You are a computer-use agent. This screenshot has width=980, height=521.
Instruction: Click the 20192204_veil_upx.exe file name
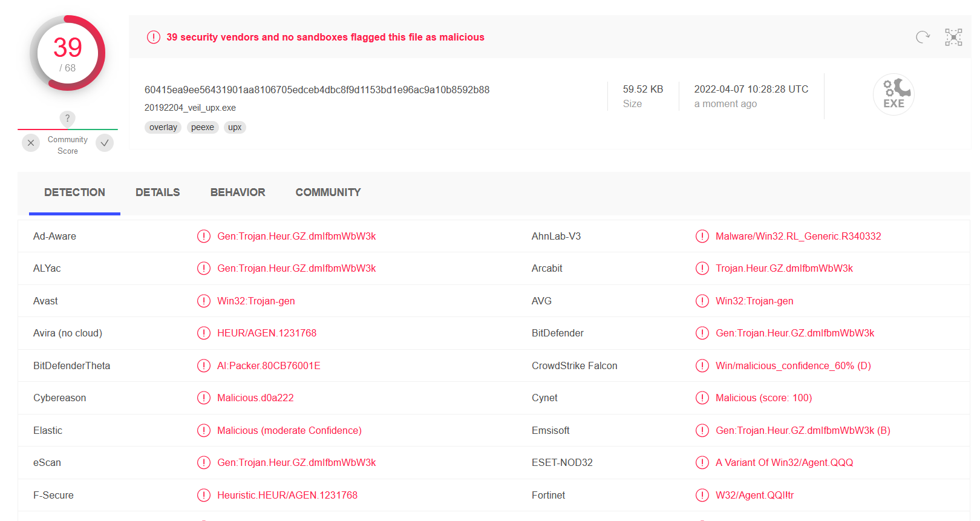pos(190,108)
